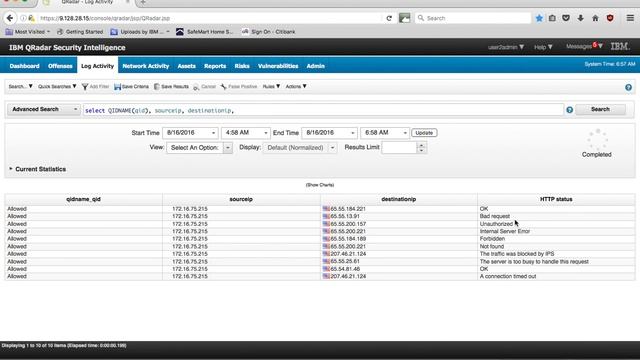
Task: Open the Rules dropdown menu
Action: pos(271,87)
